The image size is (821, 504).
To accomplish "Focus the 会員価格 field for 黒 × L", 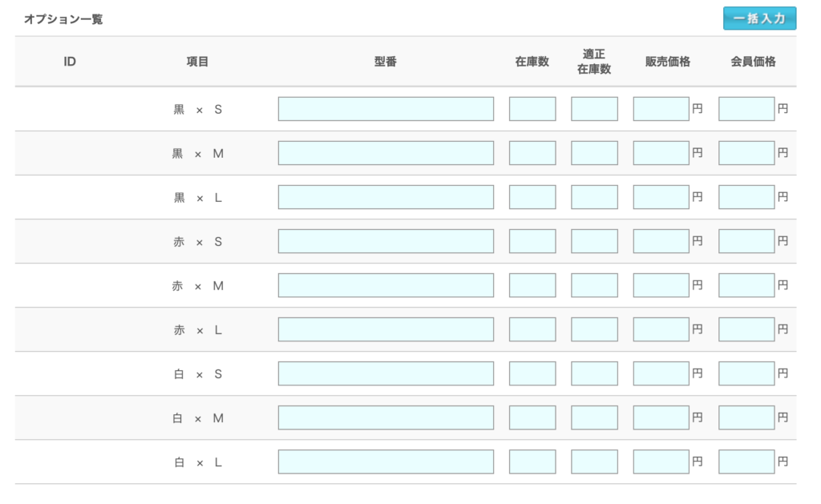I will [746, 197].
